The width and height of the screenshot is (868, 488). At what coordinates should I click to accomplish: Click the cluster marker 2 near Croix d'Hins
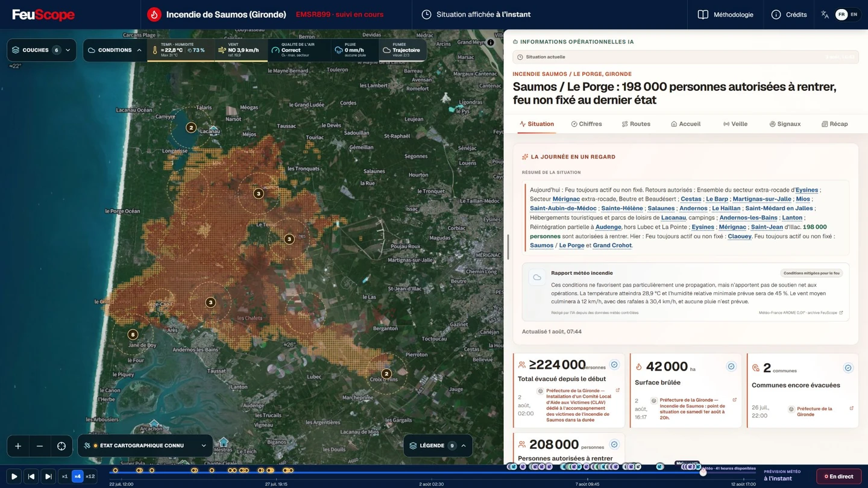click(x=387, y=374)
